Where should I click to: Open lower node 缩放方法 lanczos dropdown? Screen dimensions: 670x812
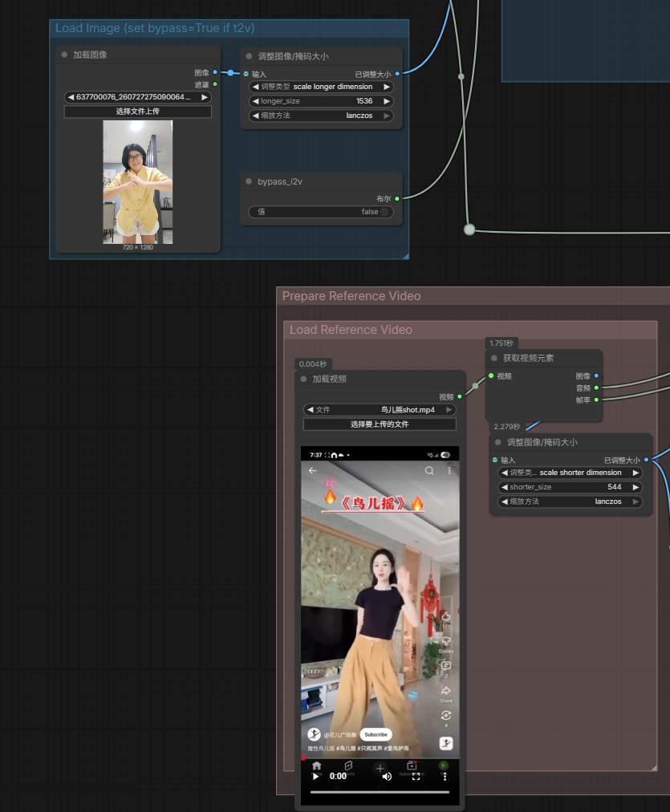[x=570, y=501]
